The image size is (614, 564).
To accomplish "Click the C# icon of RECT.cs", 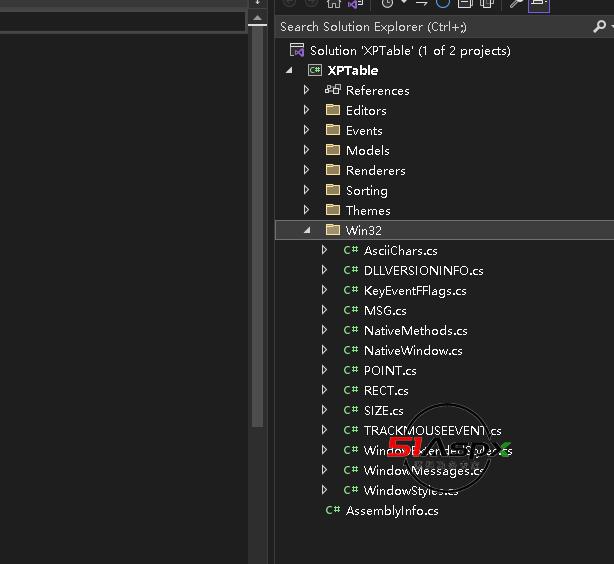I will (351, 390).
